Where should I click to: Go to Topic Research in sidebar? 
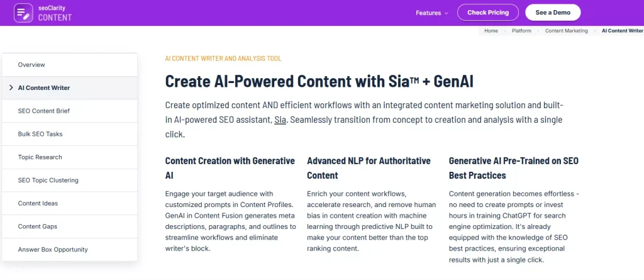tap(40, 157)
